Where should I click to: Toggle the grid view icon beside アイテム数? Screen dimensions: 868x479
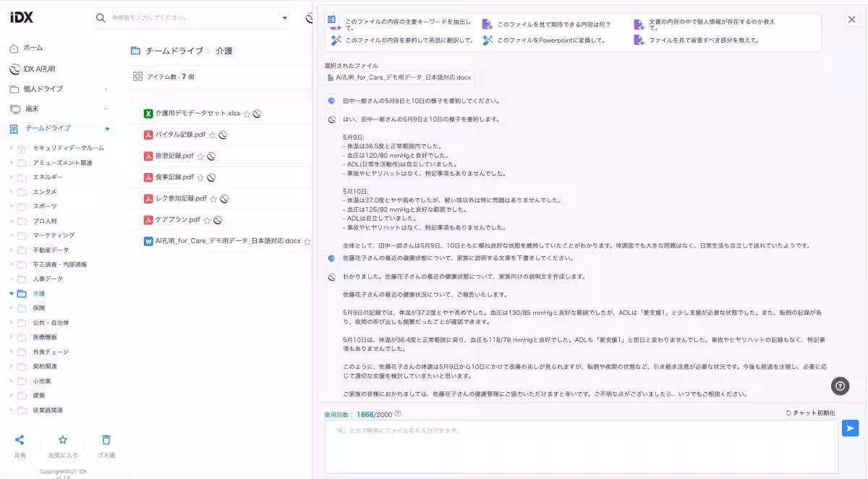(137, 76)
